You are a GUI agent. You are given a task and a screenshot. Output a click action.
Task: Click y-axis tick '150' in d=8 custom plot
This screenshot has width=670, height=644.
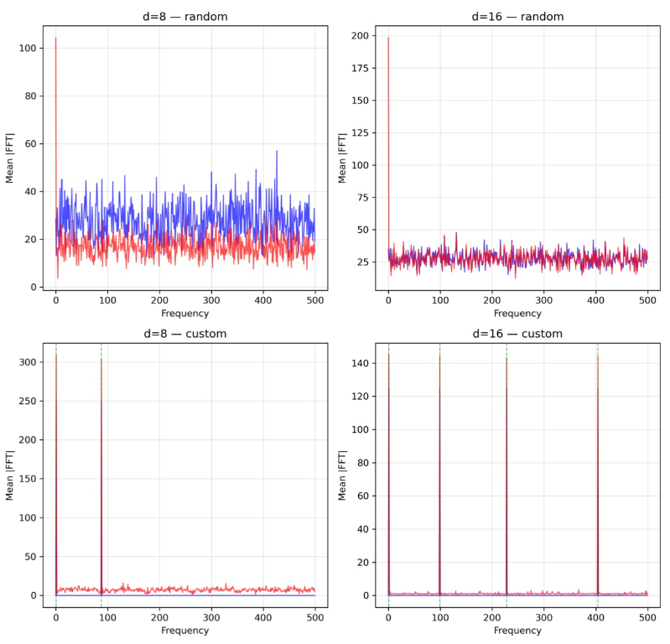click(x=28, y=479)
